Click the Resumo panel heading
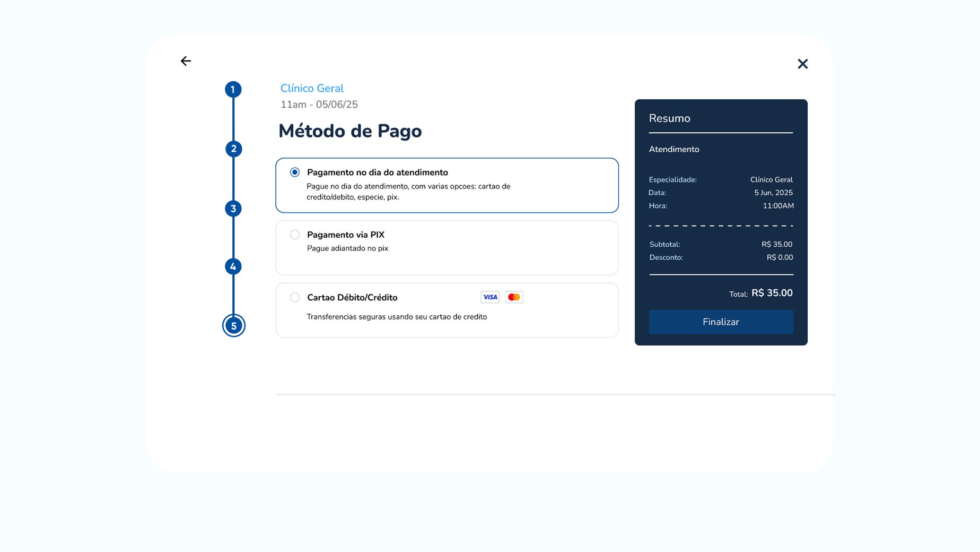The height and width of the screenshot is (552, 980). click(x=669, y=118)
